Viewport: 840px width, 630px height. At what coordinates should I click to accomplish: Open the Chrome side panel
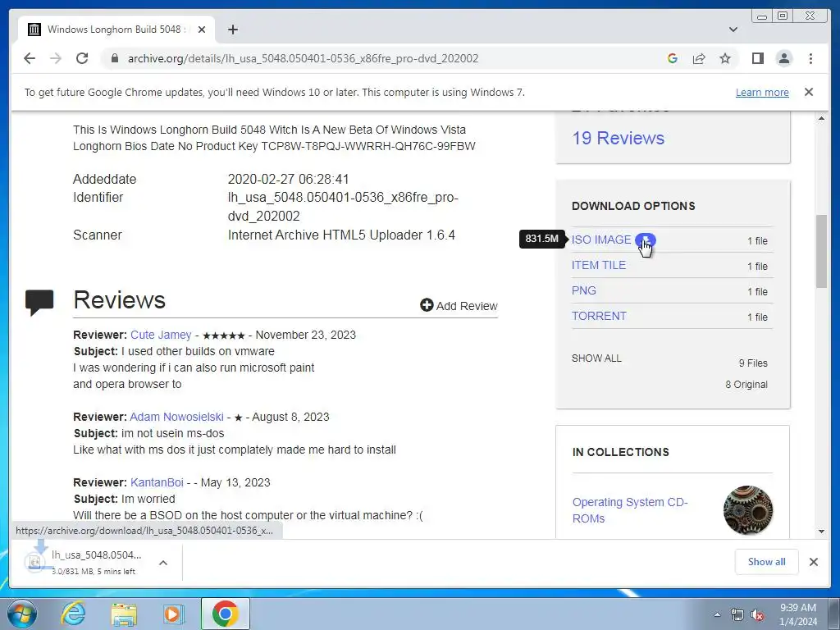point(757,58)
